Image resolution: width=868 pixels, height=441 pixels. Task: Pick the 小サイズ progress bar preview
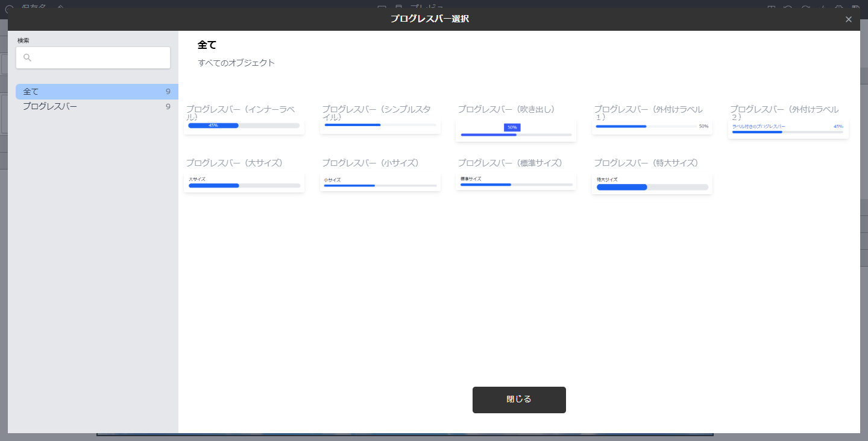(380, 183)
